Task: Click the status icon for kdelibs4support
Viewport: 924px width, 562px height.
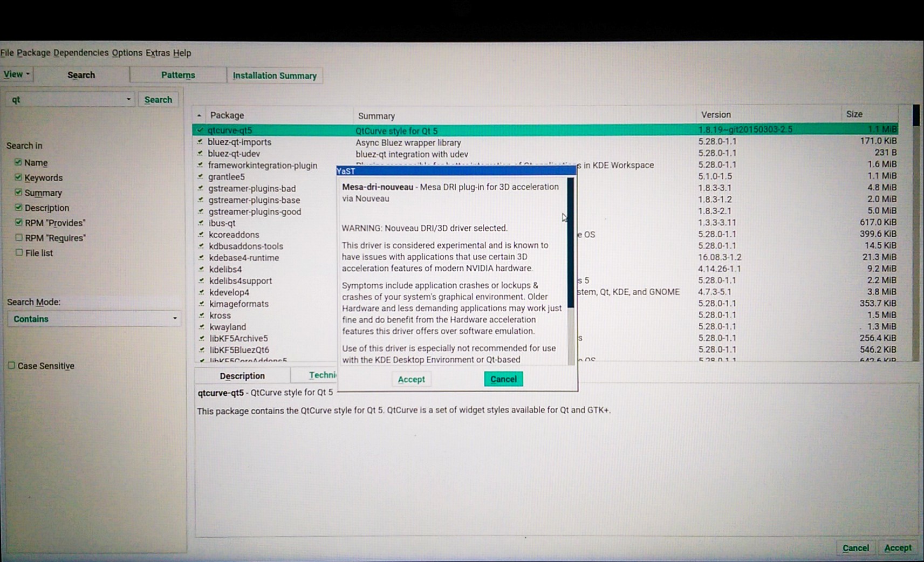Action: [201, 280]
